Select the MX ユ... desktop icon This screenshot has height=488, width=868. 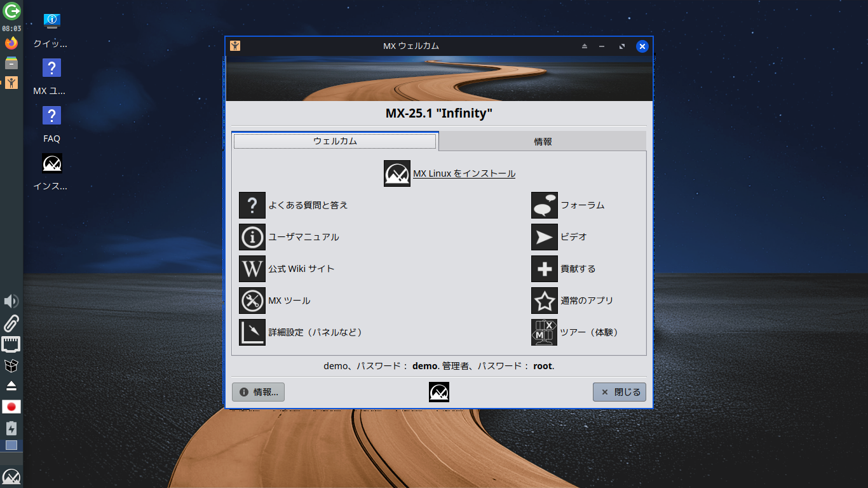point(51,78)
